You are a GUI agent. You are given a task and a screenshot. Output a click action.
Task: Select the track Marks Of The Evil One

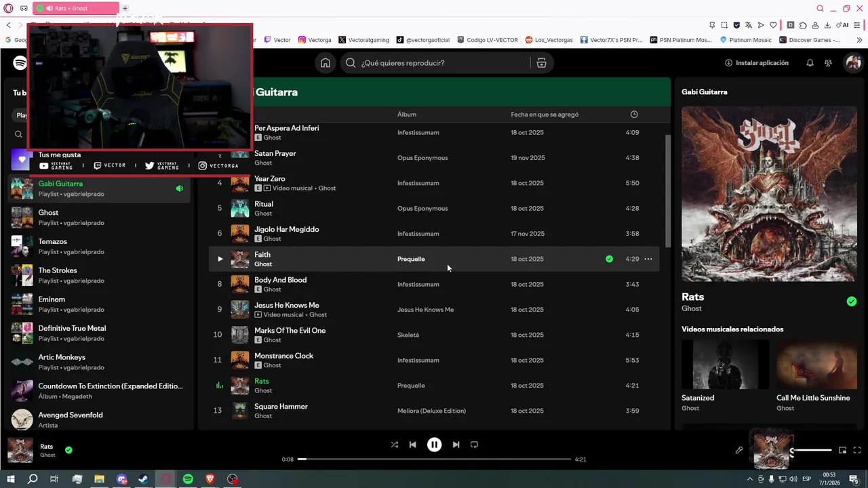[290, 331]
